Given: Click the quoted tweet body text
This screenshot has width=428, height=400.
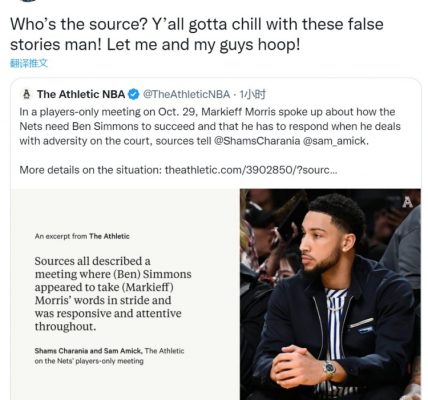Looking at the screenshot, I should pyautogui.click(x=210, y=126).
